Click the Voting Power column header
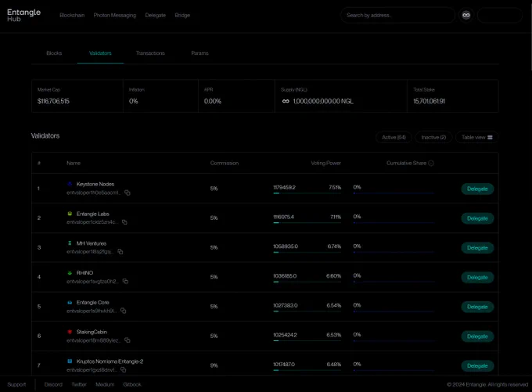 326,164
